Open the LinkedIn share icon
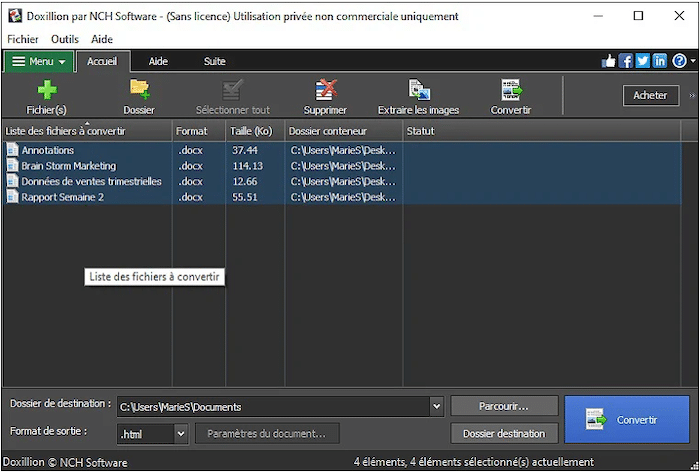The height and width of the screenshot is (472, 700). click(x=660, y=61)
